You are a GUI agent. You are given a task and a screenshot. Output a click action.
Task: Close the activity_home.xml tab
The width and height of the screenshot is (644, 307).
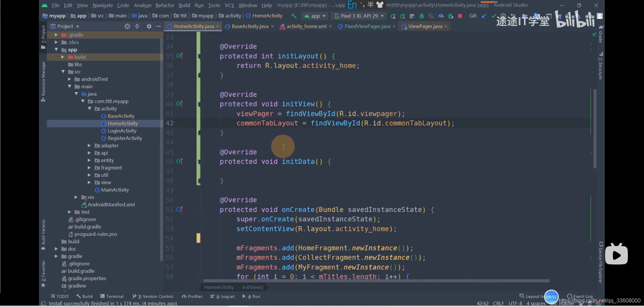[x=330, y=26]
